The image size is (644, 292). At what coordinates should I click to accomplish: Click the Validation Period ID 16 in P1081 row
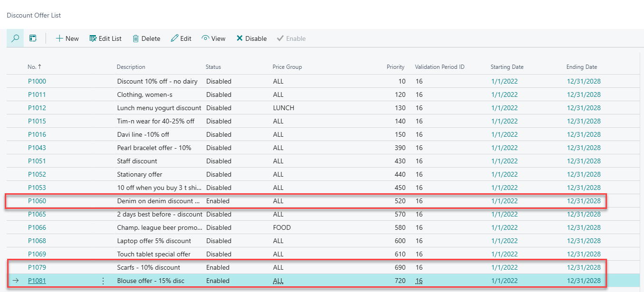(419, 281)
